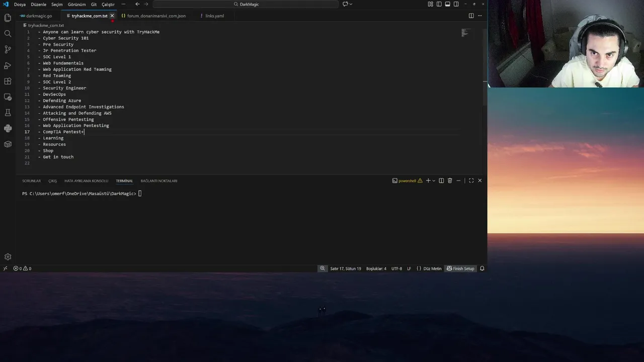Toggle the primary side bar layout button
This screenshot has height=362, width=644.
click(439, 4)
